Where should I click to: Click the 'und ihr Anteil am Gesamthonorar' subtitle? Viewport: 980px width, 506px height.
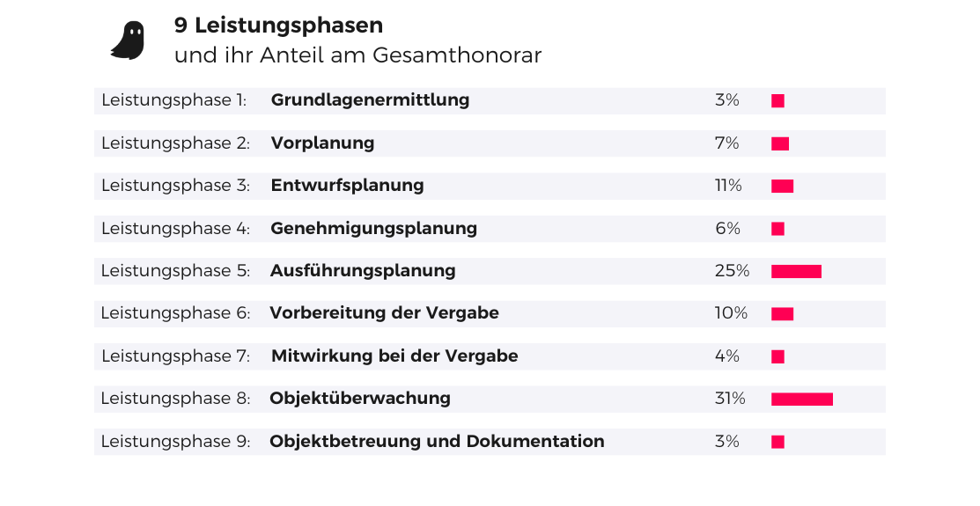click(x=357, y=55)
